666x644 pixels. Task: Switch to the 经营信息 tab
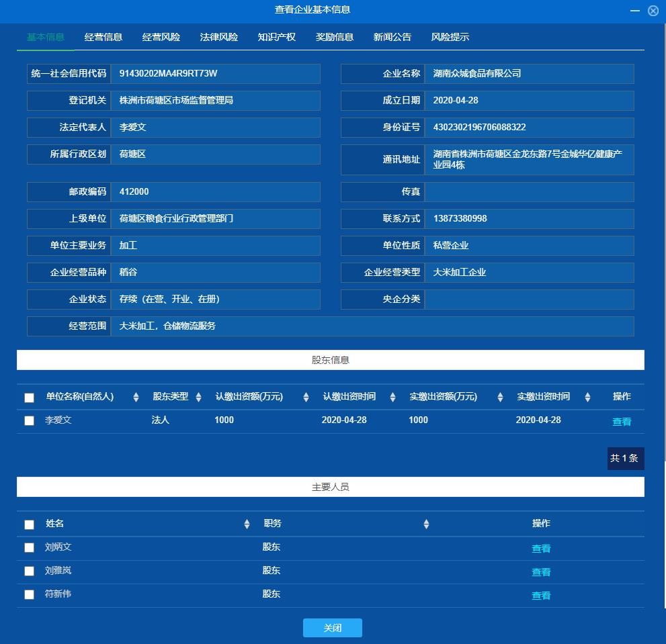point(103,38)
